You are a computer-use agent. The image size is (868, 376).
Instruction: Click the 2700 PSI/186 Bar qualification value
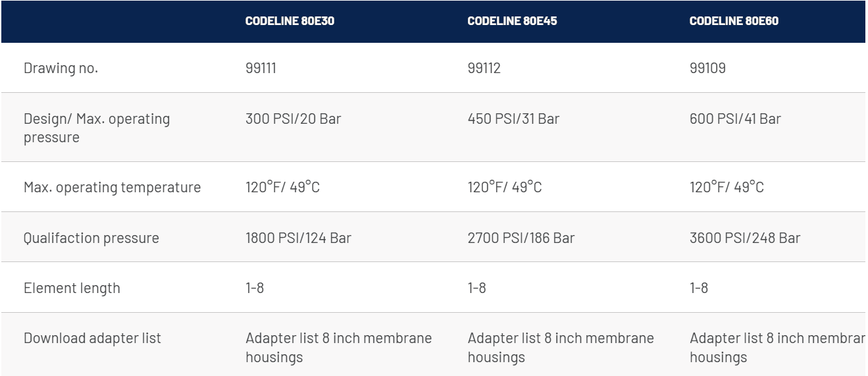click(521, 238)
